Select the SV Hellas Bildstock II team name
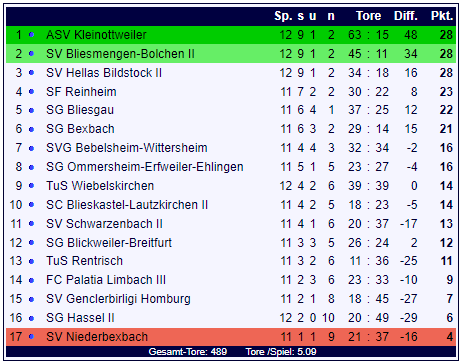463x363 pixels. [104, 73]
